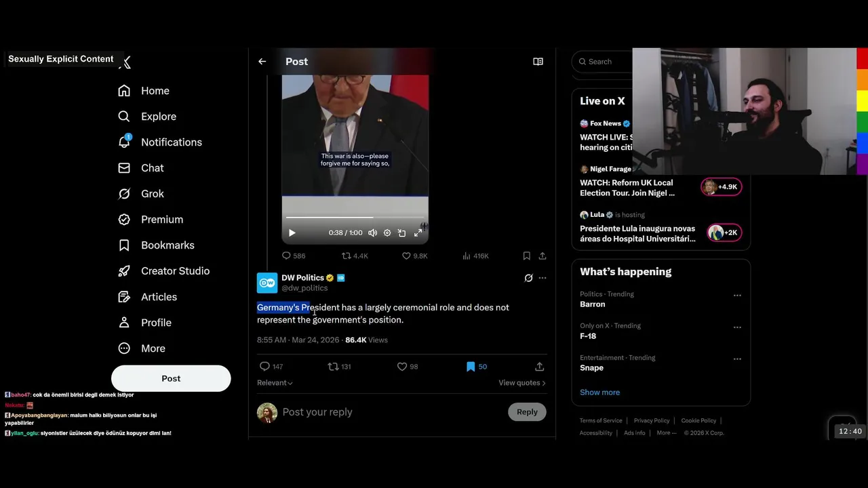Toggle the bookmark showing 50 saves
The image size is (868, 488).
(x=477, y=367)
